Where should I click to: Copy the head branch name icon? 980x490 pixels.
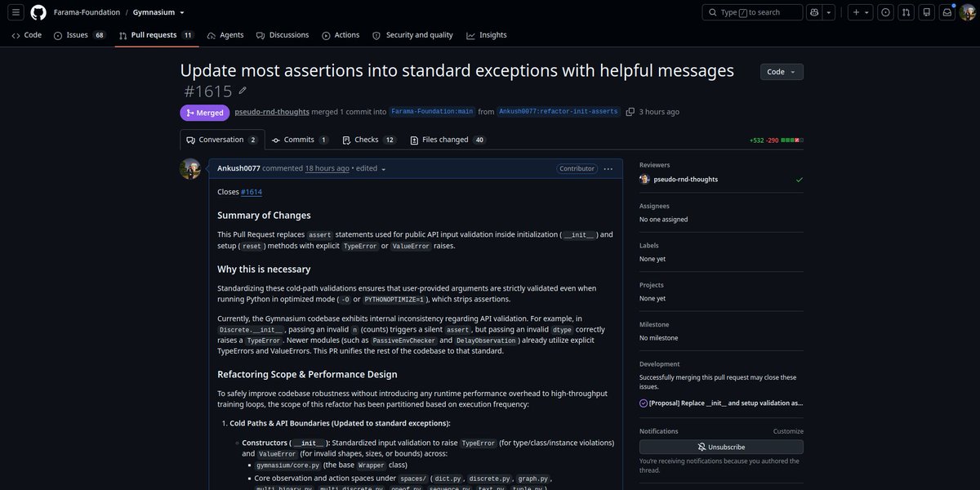[x=630, y=112]
